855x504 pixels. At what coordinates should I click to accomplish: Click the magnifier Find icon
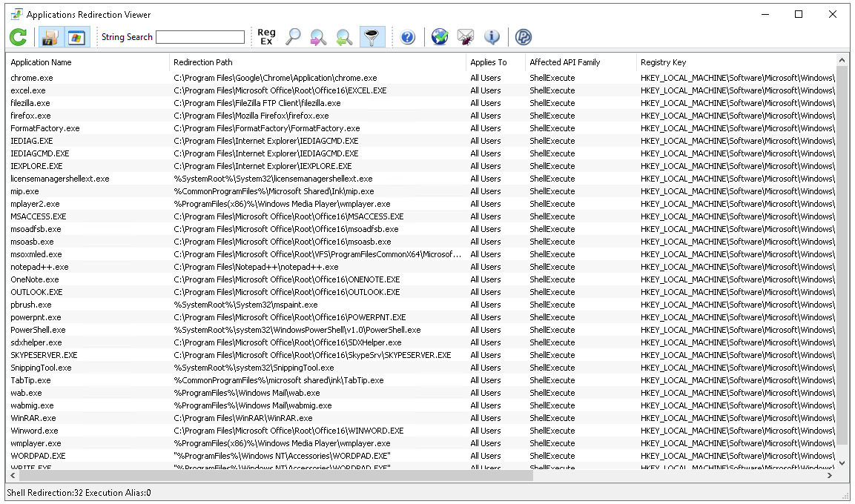coord(293,37)
